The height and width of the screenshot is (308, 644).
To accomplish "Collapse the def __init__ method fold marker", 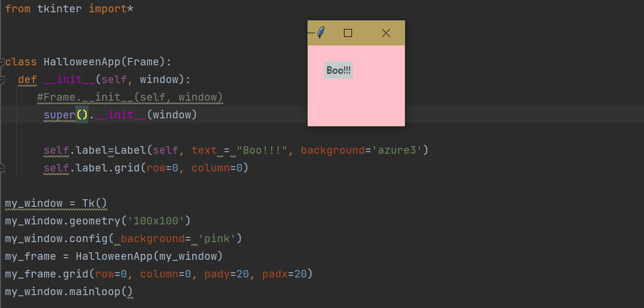I will 2,80.
